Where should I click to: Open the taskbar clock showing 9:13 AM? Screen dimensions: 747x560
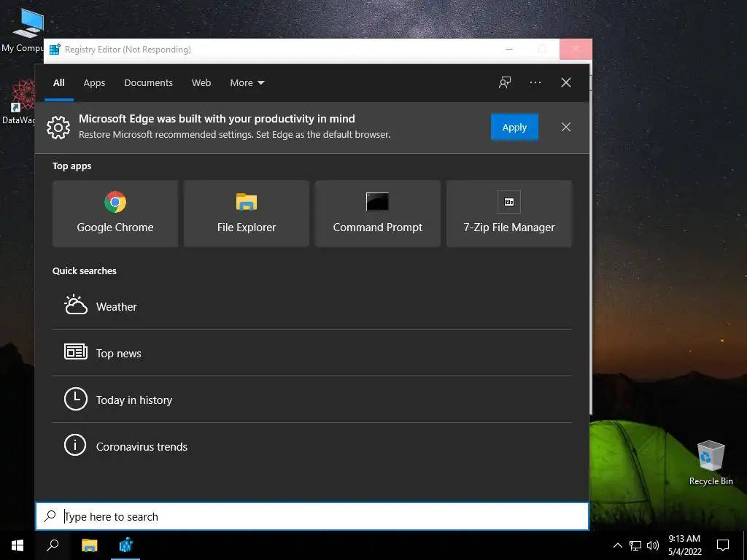(684, 545)
